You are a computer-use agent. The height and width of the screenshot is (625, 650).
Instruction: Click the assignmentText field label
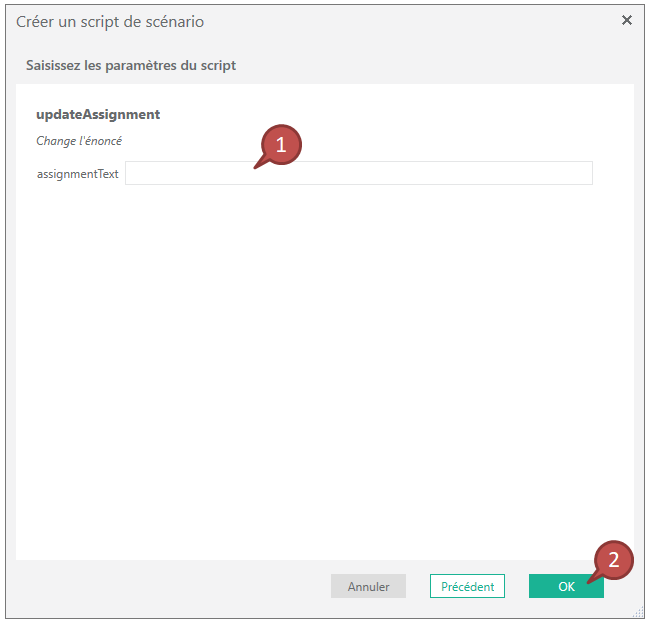pyautogui.click(x=77, y=174)
